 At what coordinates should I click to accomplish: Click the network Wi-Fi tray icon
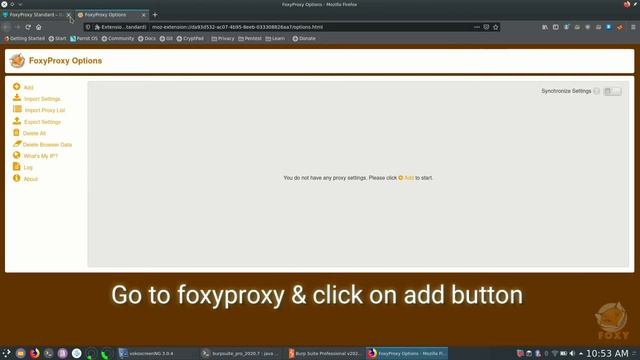point(555,353)
